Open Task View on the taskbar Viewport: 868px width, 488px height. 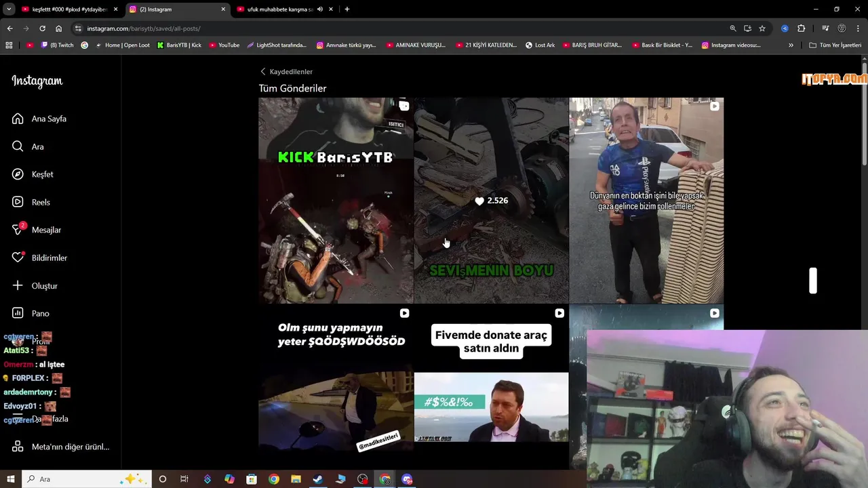[184, 479]
